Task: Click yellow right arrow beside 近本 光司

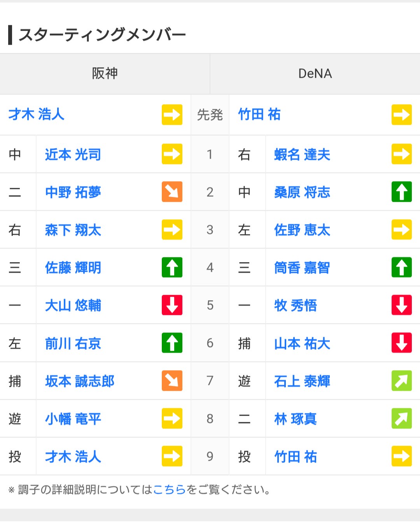Action: [172, 154]
